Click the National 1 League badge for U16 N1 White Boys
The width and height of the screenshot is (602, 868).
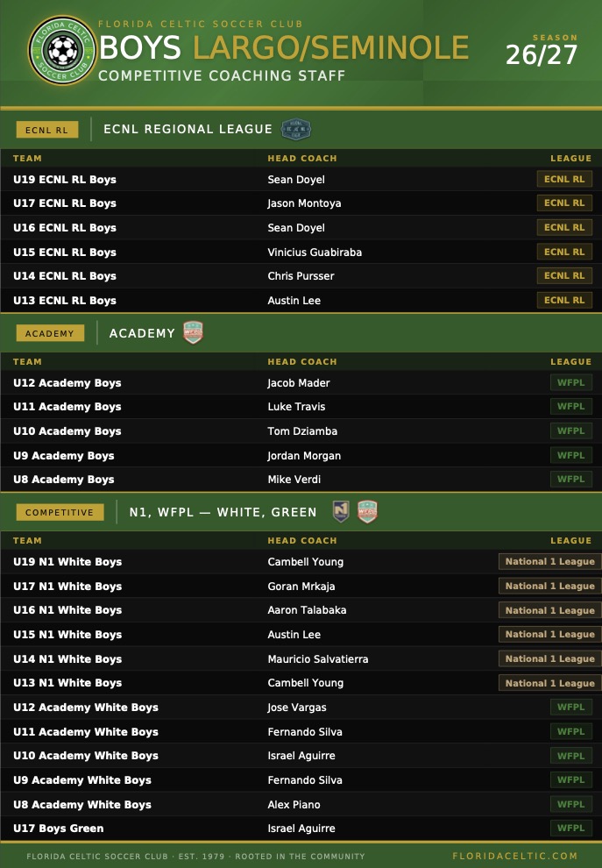[x=549, y=610]
